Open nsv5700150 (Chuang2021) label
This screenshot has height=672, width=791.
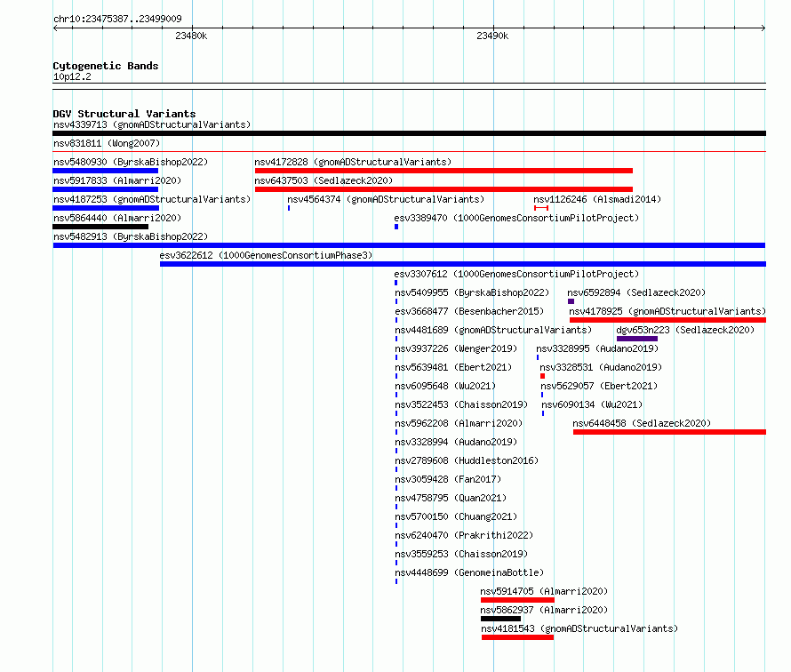click(x=456, y=516)
